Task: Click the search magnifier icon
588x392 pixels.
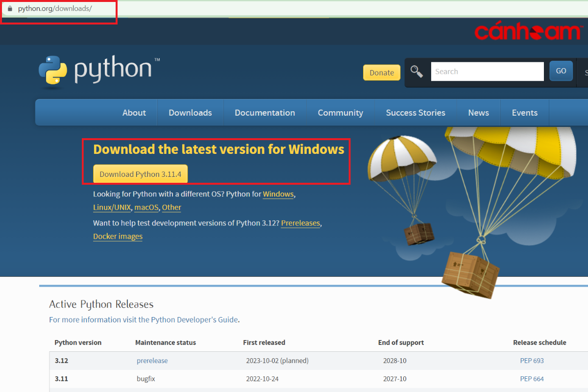Action: click(416, 72)
